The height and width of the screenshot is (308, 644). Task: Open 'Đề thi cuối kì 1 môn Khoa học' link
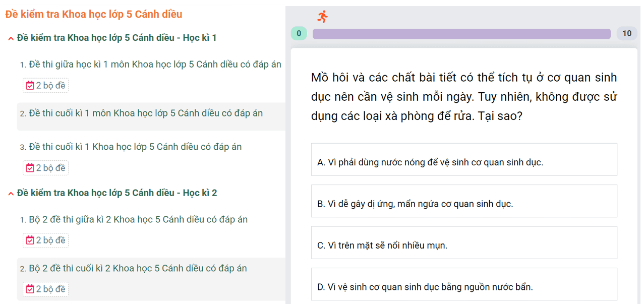tap(145, 113)
